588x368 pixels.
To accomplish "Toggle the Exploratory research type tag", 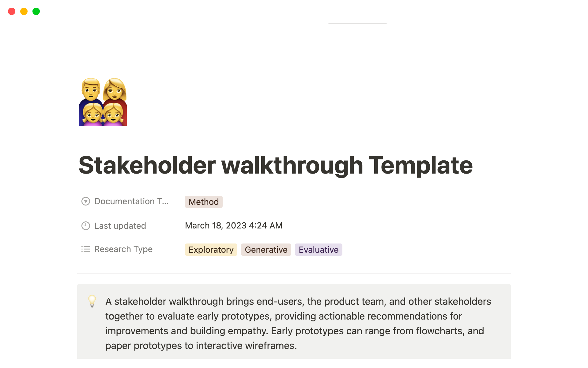I will click(211, 250).
